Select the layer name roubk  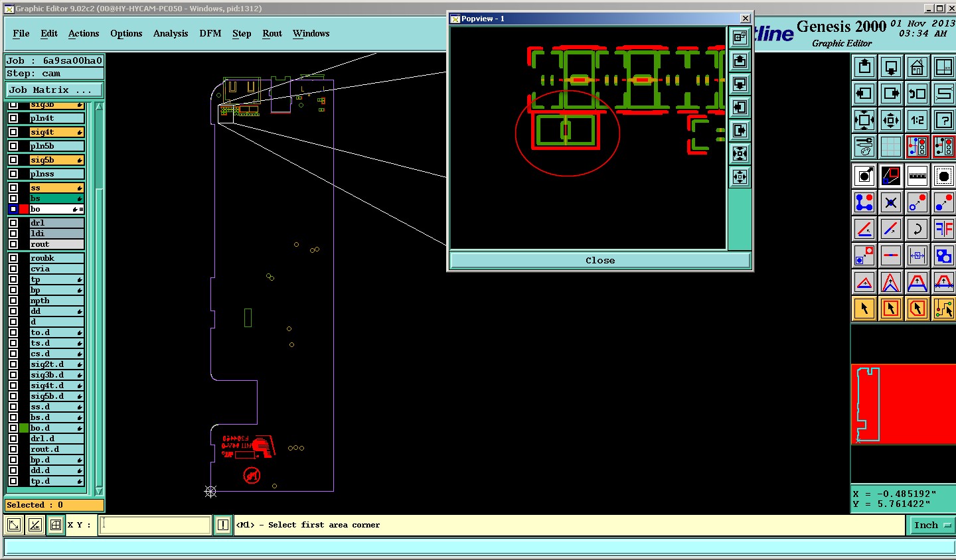coord(56,258)
